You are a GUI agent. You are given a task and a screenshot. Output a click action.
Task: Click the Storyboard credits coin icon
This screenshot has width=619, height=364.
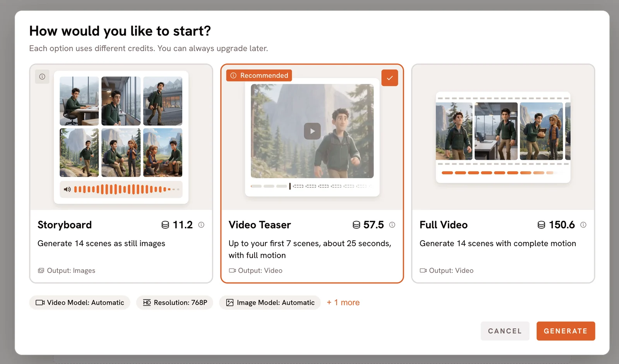point(165,225)
